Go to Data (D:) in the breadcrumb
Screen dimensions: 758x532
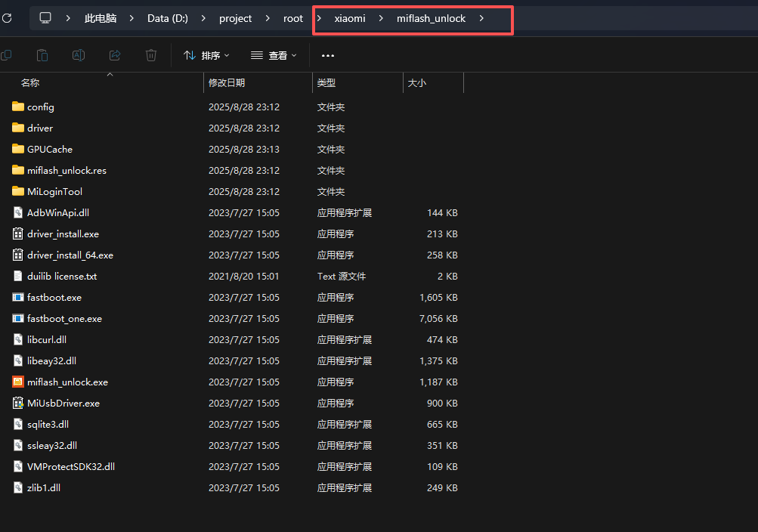tap(168, 18)
